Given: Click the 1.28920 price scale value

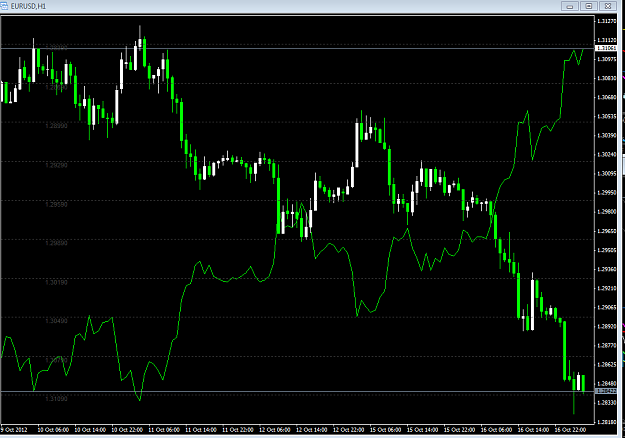Looking at the screenshot, I should (606, 326).
